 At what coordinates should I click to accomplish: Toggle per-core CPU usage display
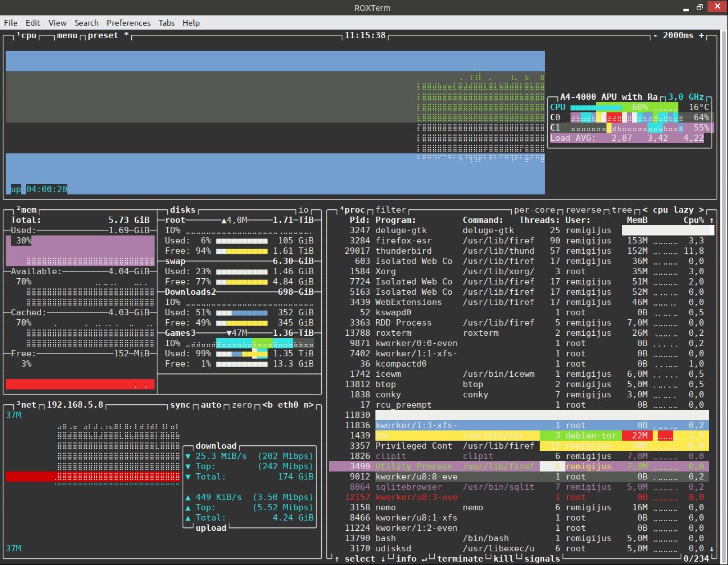click(535, 210)
